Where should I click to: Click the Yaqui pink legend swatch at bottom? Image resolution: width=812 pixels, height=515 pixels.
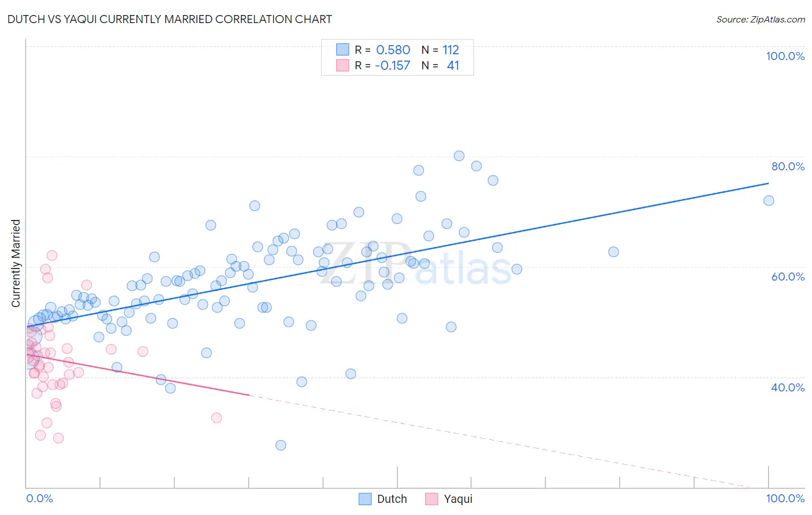point(431,499)
